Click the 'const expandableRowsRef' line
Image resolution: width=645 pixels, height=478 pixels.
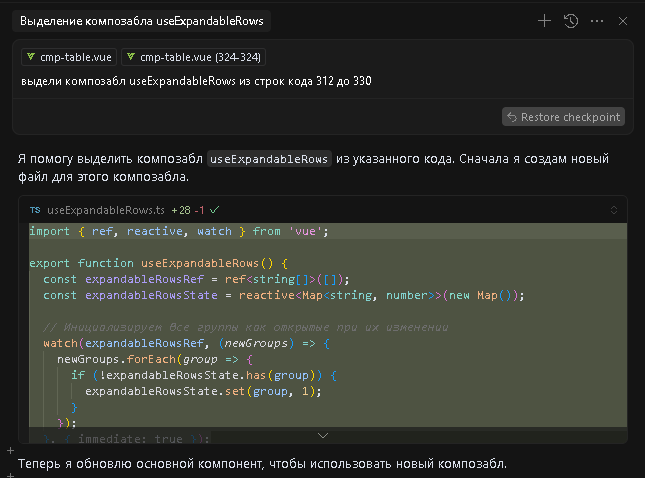[196, 279]
